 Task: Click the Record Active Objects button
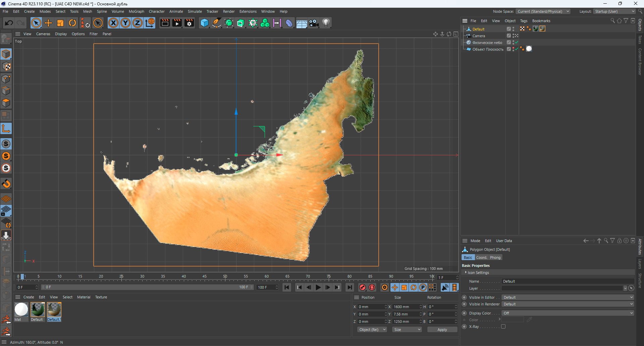(363, 287)
